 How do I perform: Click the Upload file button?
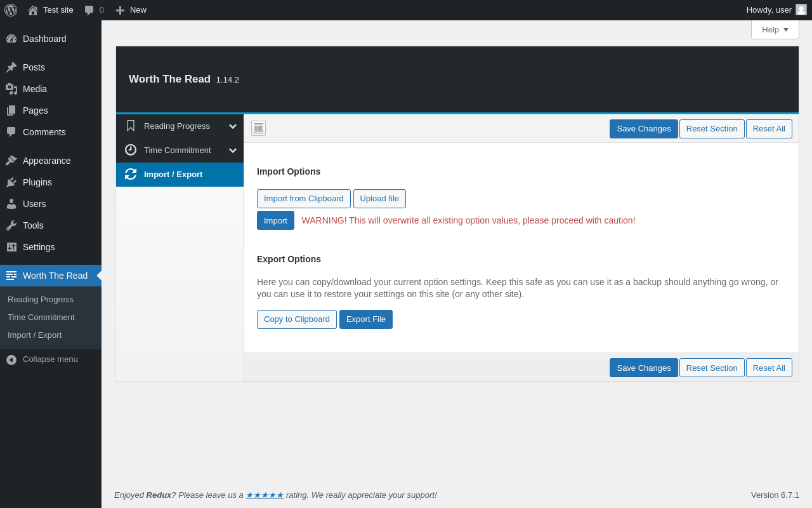[x=379, y=199]
